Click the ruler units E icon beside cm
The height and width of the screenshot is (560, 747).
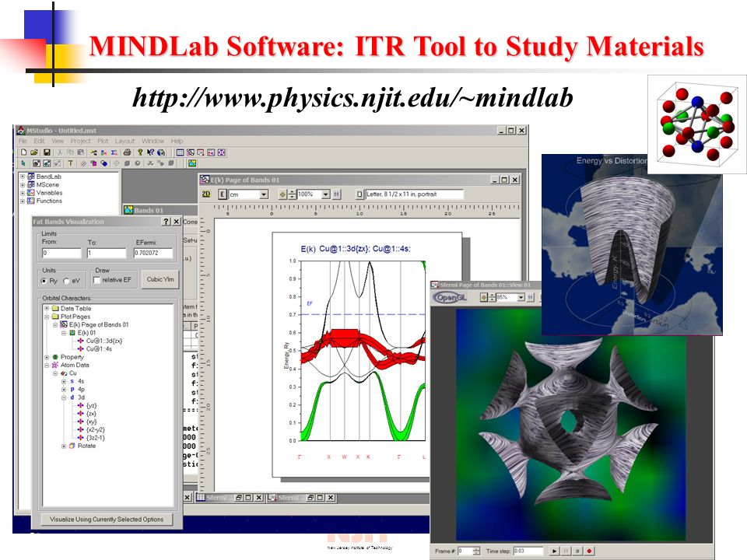coord(223,194)
